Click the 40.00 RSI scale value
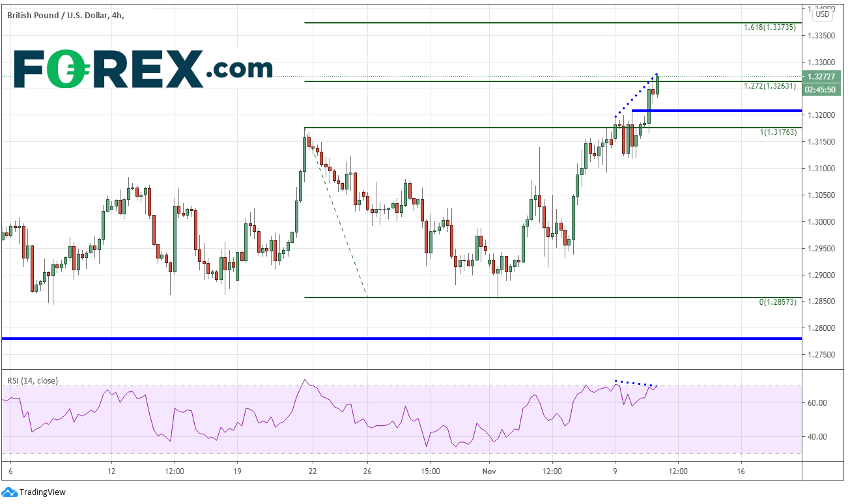This screenshot has height=504, width=848. pos(817,437)
